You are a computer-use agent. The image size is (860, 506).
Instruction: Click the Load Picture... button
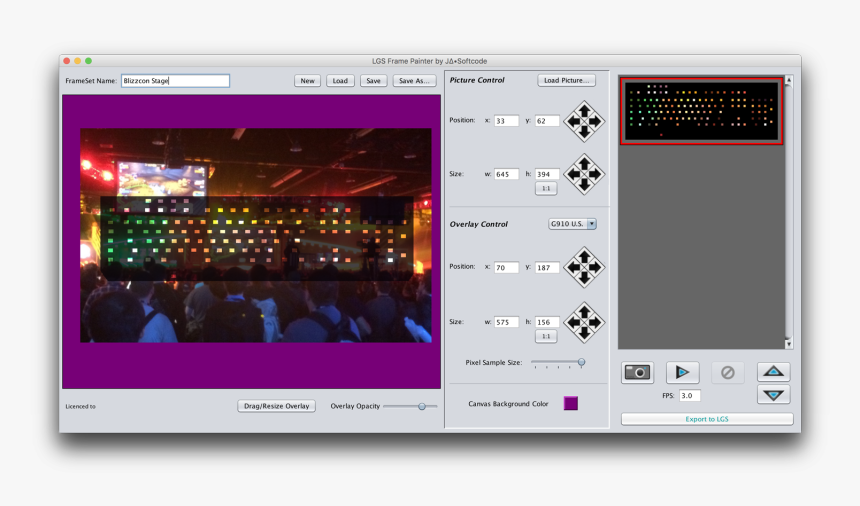pyautogui.click(x=566, y=80)
